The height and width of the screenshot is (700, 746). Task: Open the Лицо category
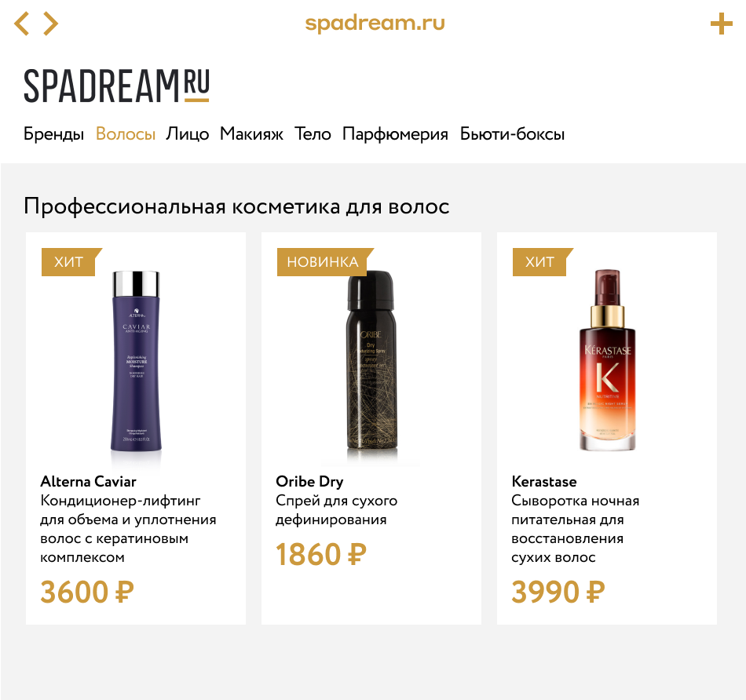point(188,134)
